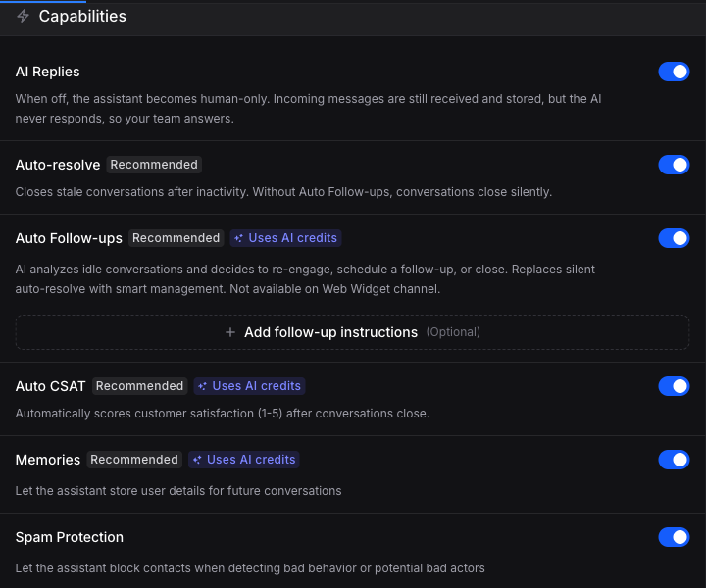Screen dimensions: 706x588
Task: Click the AI Replies title
Action: [47, 72]
